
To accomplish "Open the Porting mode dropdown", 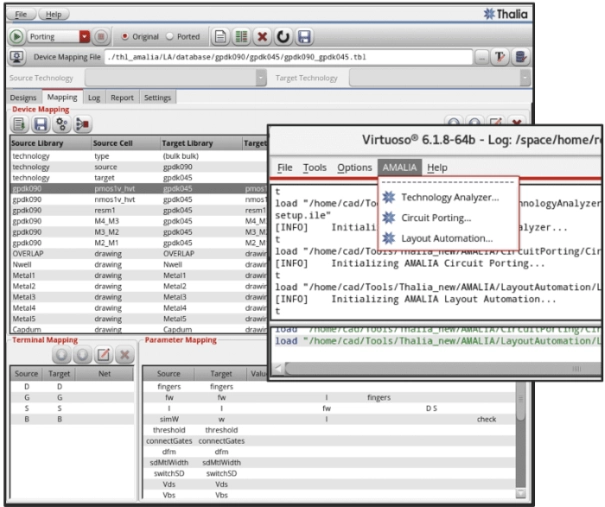I will point(84,37).
